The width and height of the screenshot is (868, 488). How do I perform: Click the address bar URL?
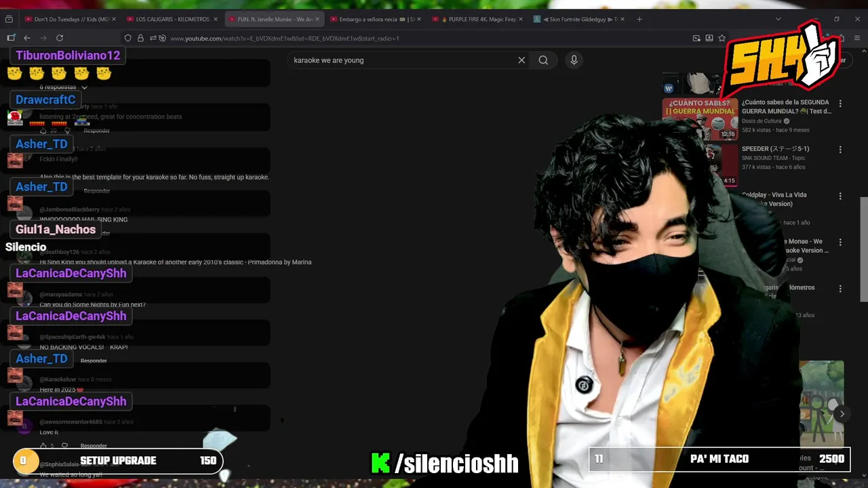[x=285, y=39]
